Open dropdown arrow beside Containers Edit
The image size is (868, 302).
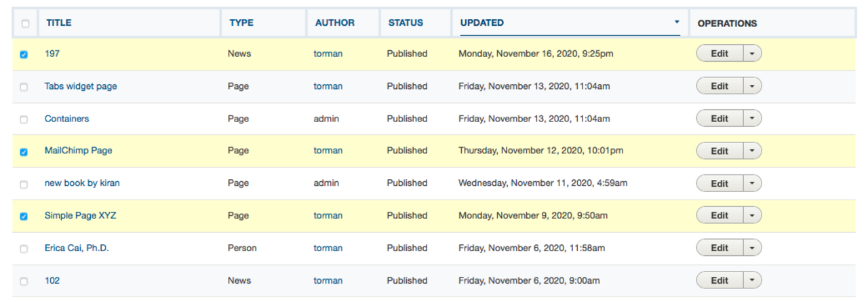[752, 119]
